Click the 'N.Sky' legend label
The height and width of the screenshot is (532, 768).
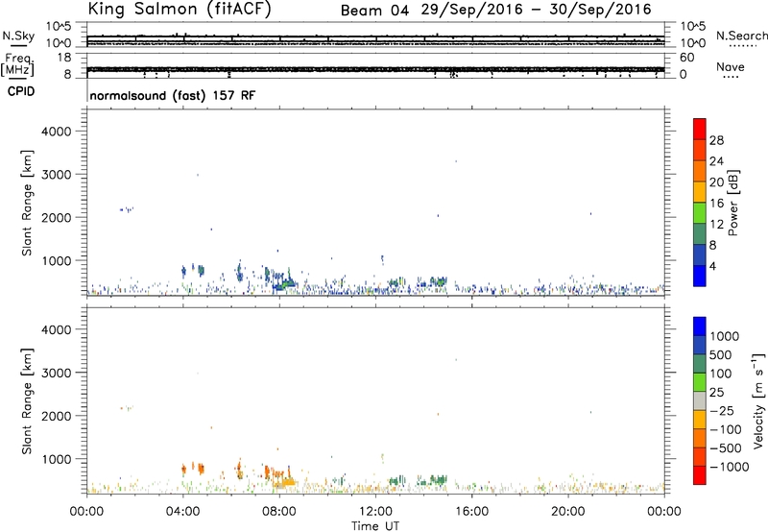click(18, 36)
